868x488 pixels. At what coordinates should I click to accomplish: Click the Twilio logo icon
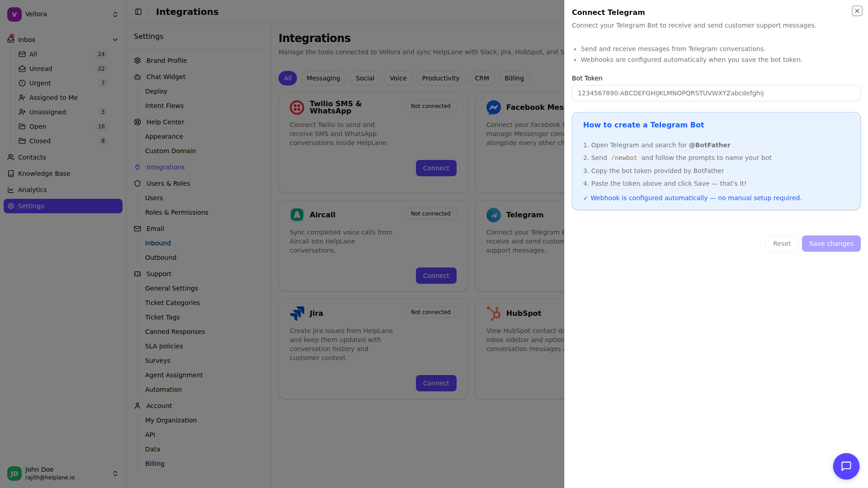point(297,108)
